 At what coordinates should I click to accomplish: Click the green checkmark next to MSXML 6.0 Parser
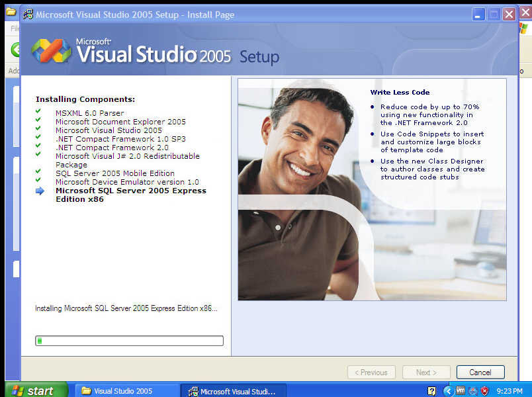point(38,112)
